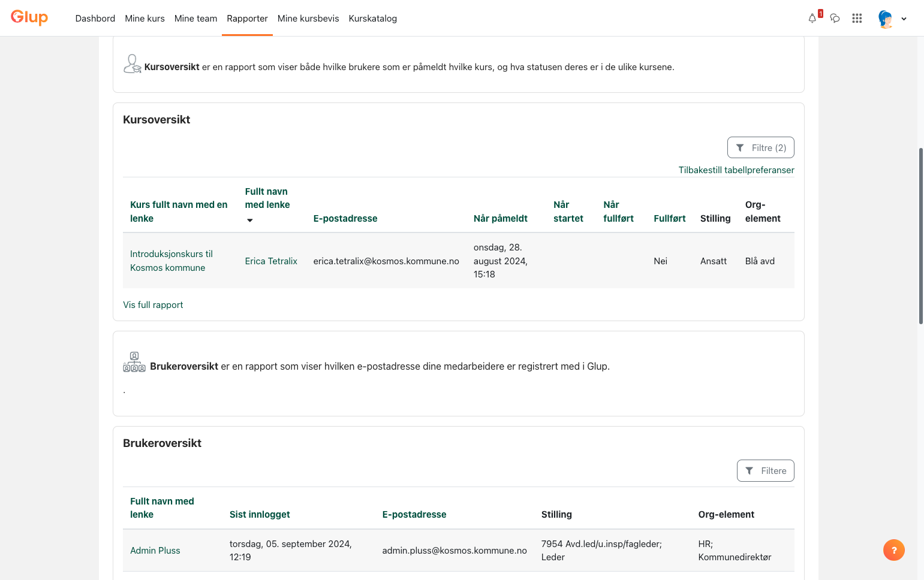Click erica.tetralix@kosmos.kommune.no cell
This screenshot has height=580, width=924.
point(386,261)
